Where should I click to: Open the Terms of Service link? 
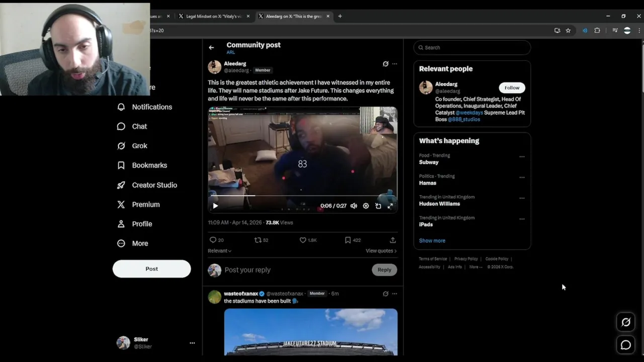click(433, 259)
